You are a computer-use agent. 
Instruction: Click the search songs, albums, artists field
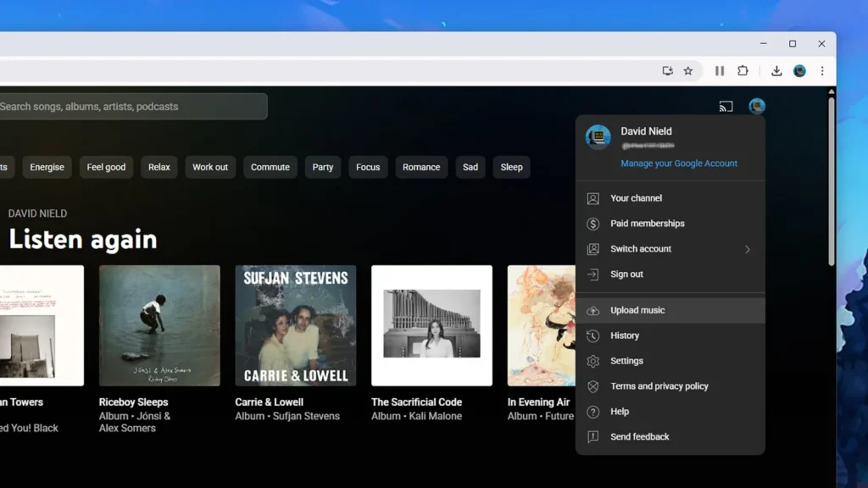tap(133, 106)
